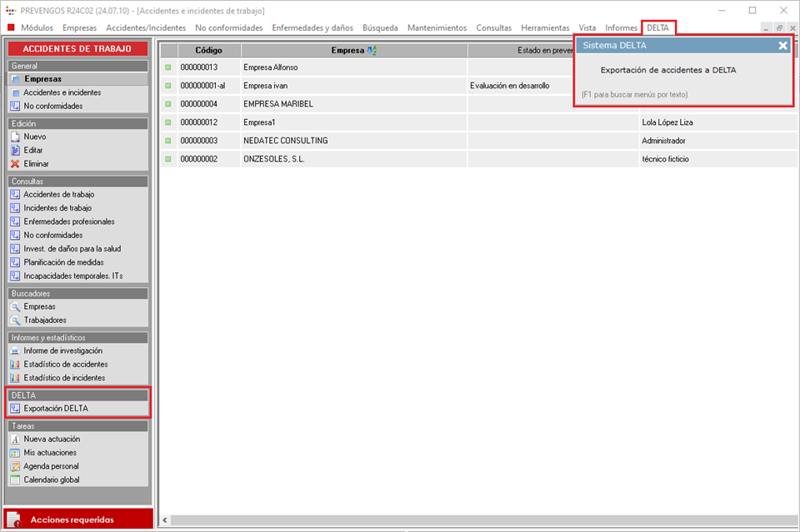Image resolution: width=800 pixels, height=532 pixels.
Task: Click the Nueva actuación icon
Action: click(15, 440)
